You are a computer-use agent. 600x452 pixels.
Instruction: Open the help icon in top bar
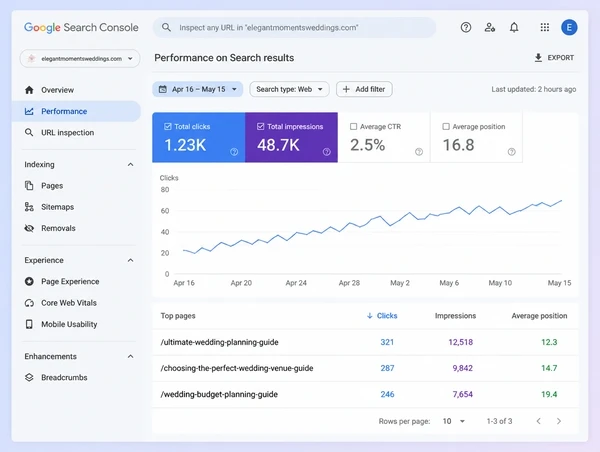tap(466, 27)
